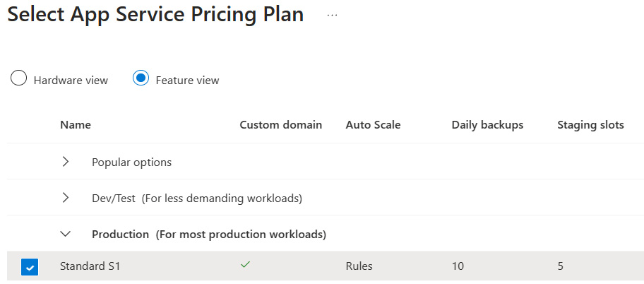Click the Staging slots column header
Viewport: 644px width, 284px height.
[590, 125]
